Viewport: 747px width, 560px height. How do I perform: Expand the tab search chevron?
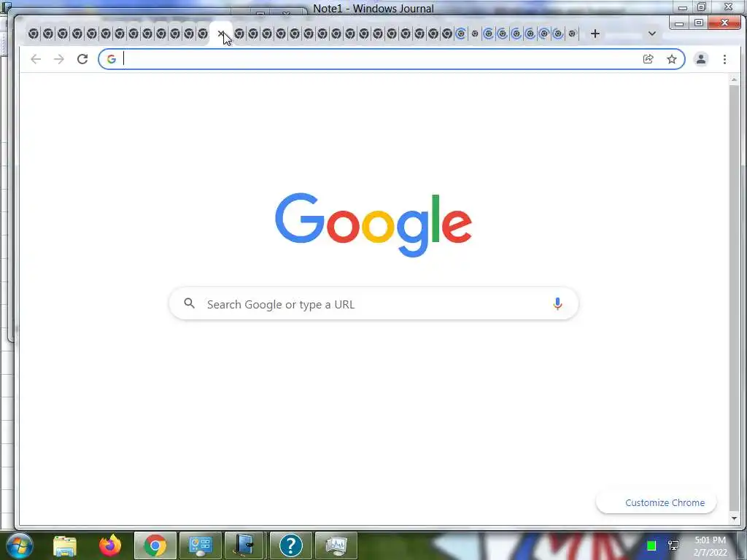point(652,34)
